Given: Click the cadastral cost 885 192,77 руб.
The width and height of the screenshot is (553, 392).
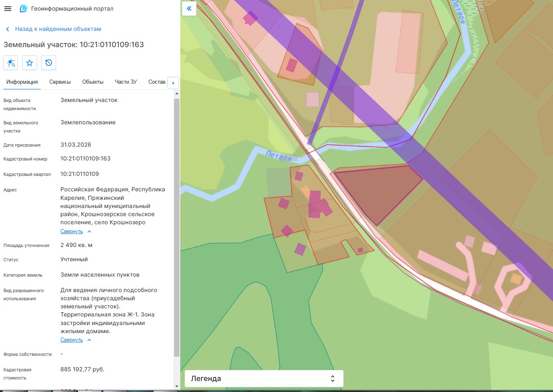Looking at the screenshot, I should 82,370.
